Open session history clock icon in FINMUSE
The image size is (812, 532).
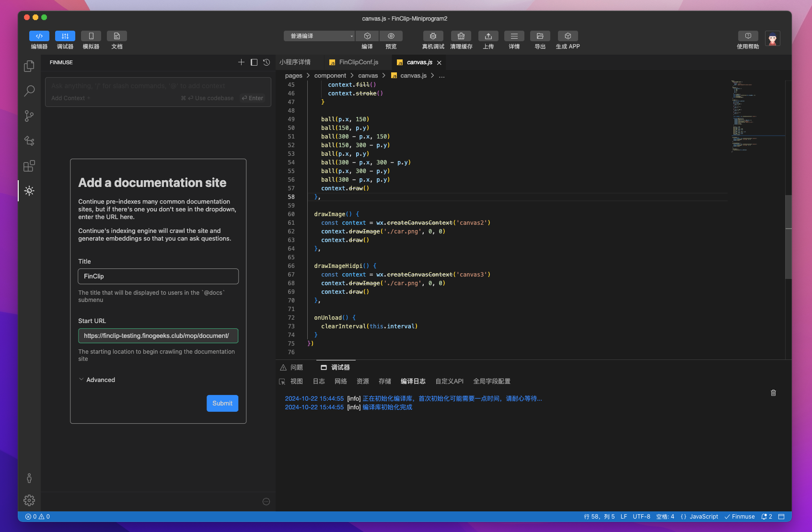[267, 62]
